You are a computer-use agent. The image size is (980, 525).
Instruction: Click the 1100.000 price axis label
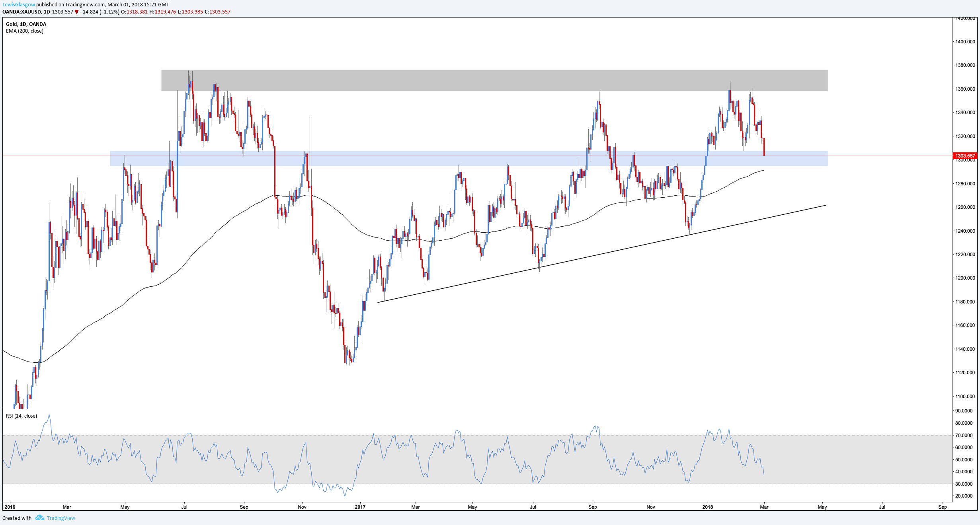point(965,396)
